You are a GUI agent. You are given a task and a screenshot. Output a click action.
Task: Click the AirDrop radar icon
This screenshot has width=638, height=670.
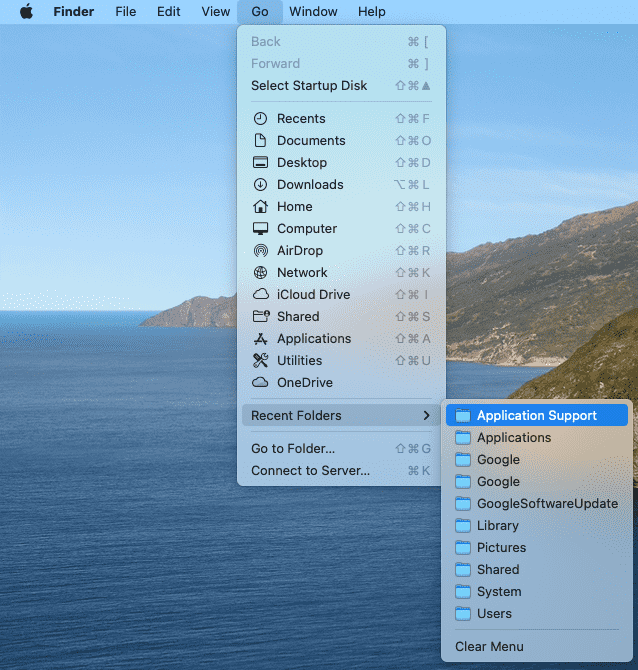coord(260,250)
